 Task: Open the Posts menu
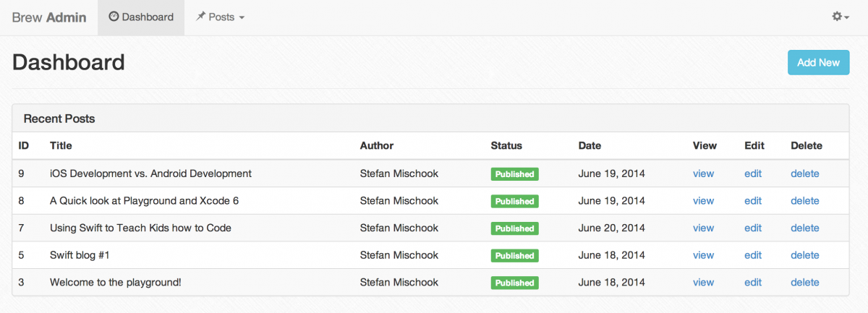pyautogui.click(x=221, y=17)
